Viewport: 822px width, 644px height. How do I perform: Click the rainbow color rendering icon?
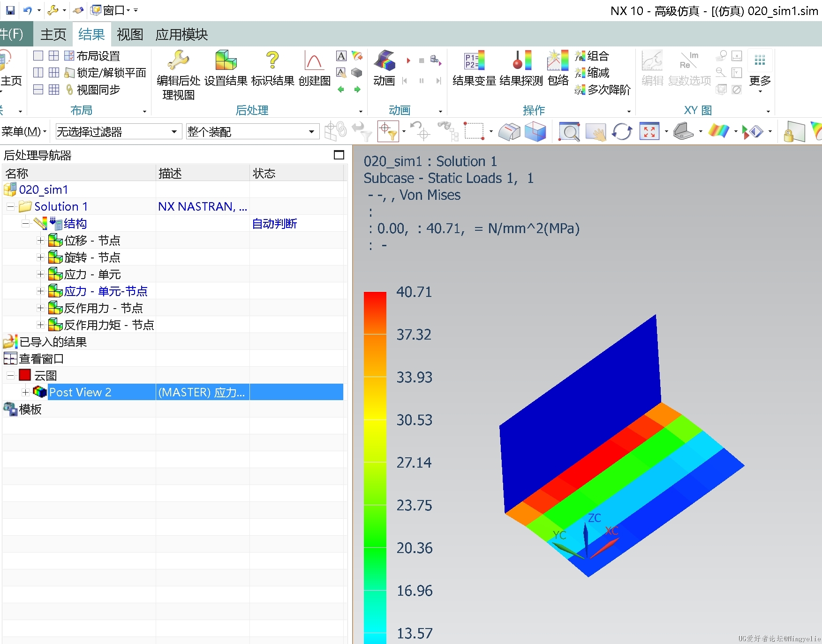(719, 132)
